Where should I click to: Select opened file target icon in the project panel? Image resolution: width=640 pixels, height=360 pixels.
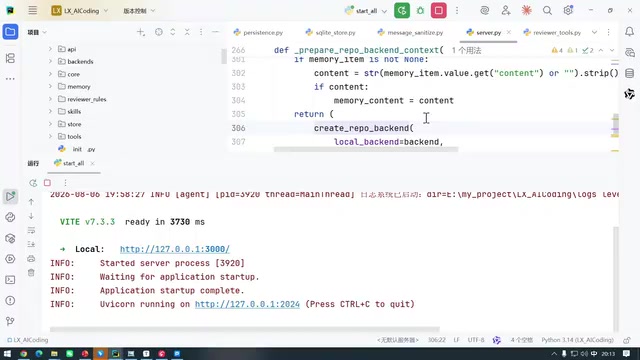click(159, 32)
